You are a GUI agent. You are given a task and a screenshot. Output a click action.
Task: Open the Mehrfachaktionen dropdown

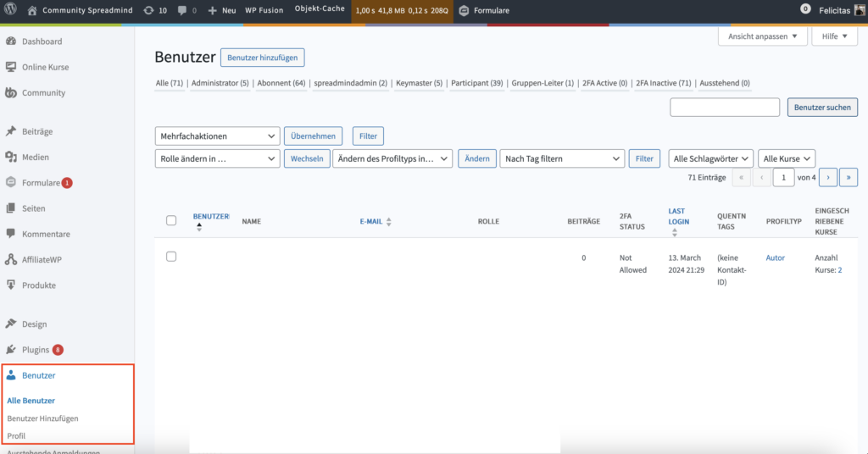pos(217,136)
